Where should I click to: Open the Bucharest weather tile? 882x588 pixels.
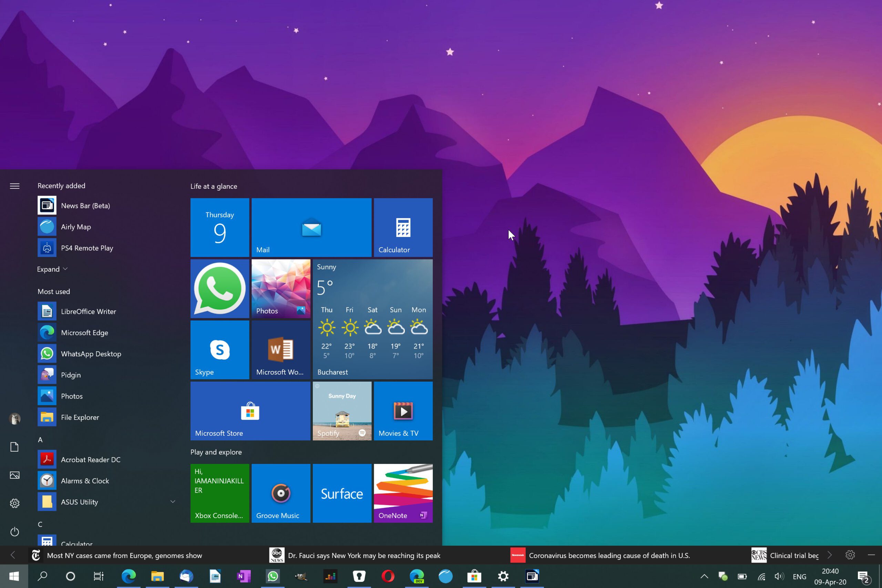pyautogui.click(x=372, y=319)
